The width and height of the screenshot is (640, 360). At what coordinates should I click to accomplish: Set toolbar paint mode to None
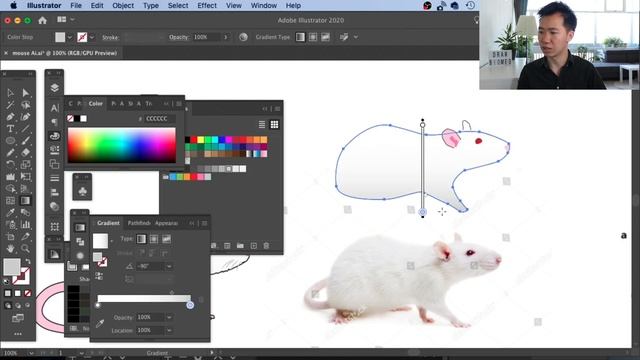tap(28, 293)
